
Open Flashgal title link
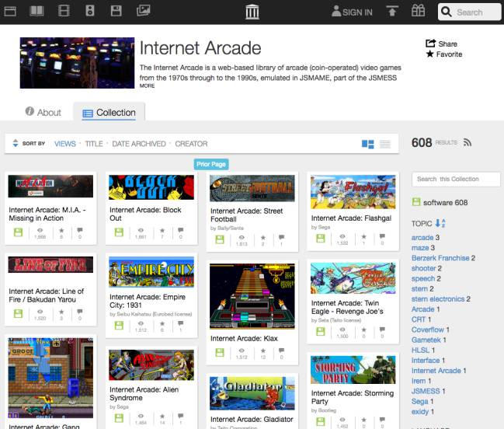[x=351, y=218]
